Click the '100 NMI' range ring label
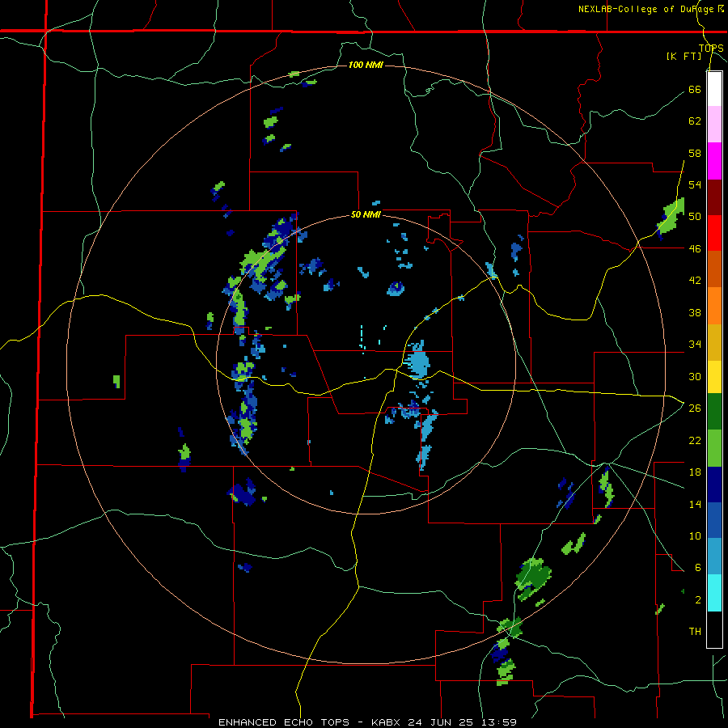The height and width of the screenshot is (728, 728). [x=366, y=65]
